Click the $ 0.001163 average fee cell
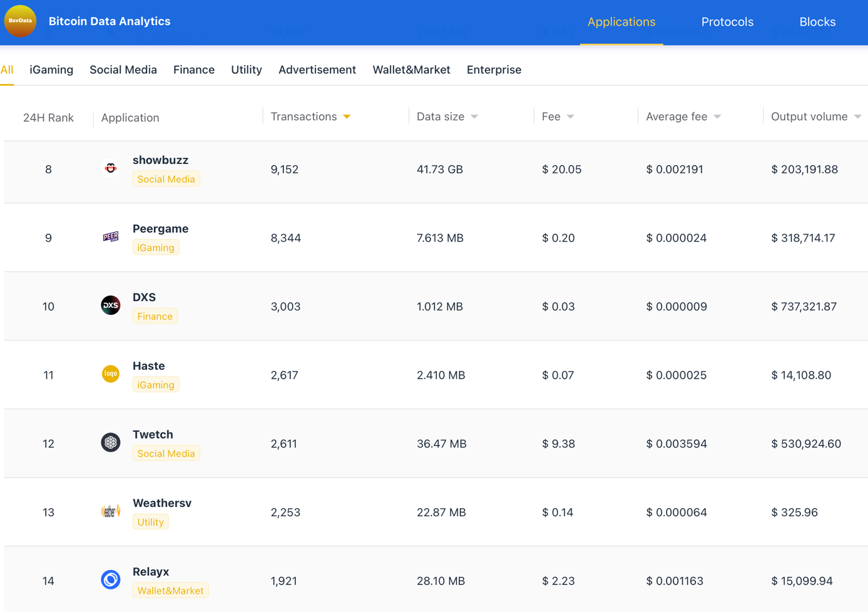The height and width of the screenshot is (612, 868). tap(675, 581)
